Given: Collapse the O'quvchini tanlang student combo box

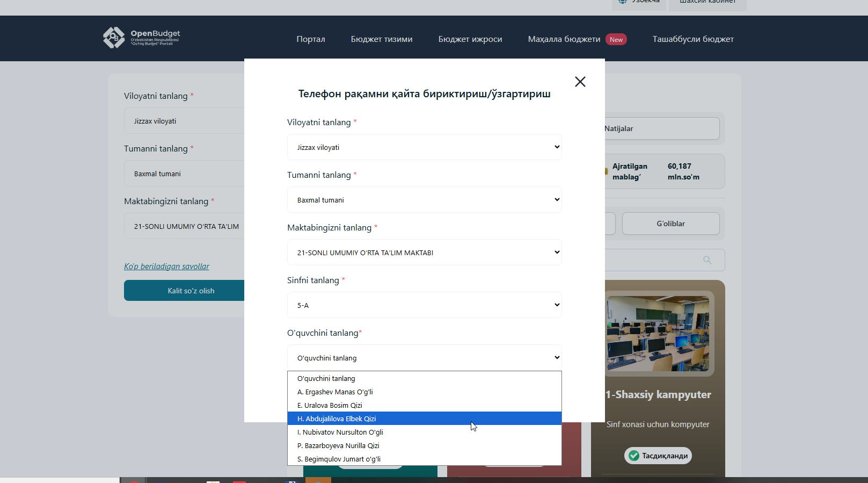Looking at the screenshot, I should coord(425,358).
